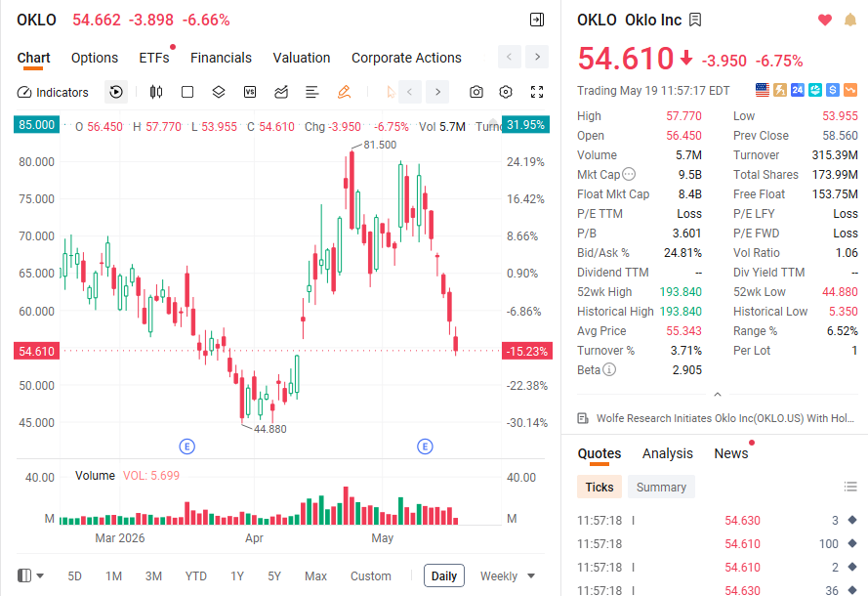Select the YTD time range

pos(196,576)
